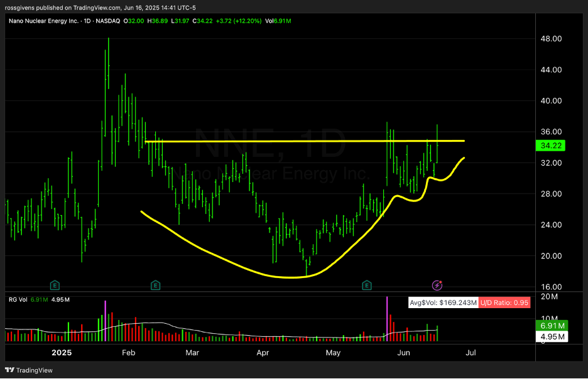Select the RG Vol indicator label
The width and height of the screenshot is (588, 379).
tap(18, 299)
